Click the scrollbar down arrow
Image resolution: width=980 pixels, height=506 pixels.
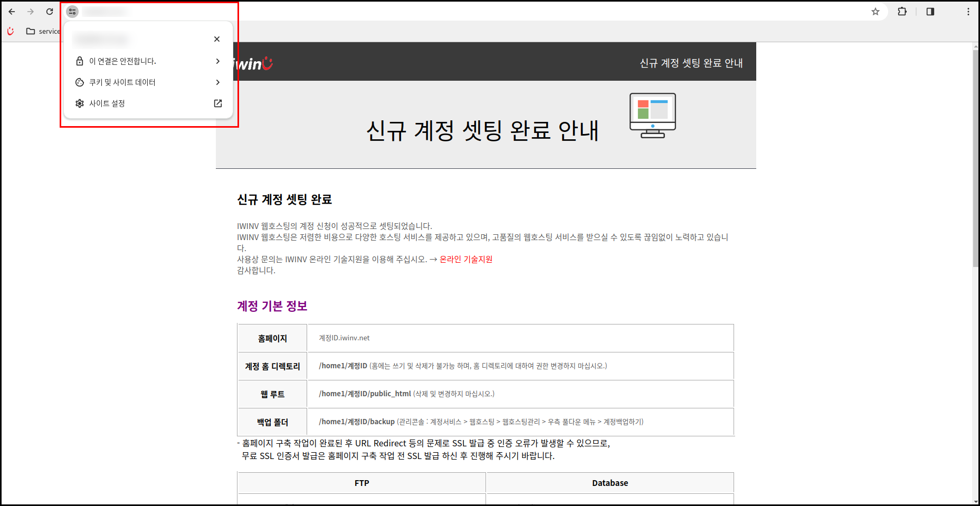coord(976,501)
